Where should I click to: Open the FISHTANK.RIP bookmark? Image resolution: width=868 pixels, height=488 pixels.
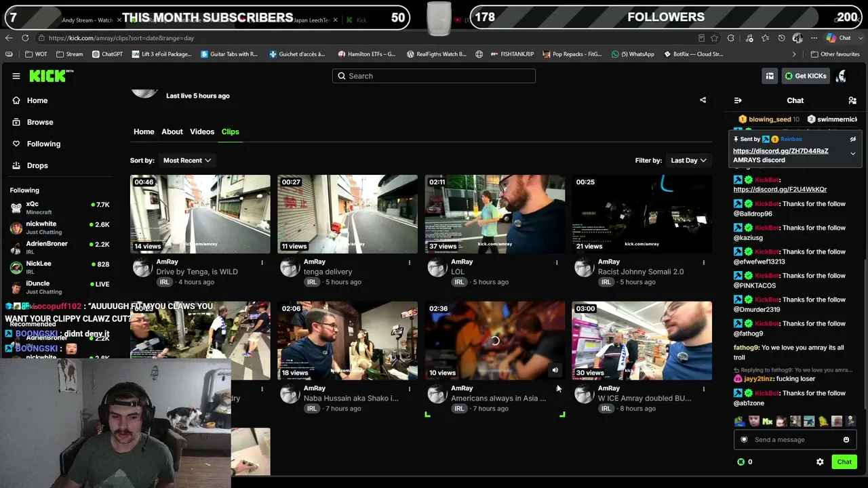tap(511, 54)
